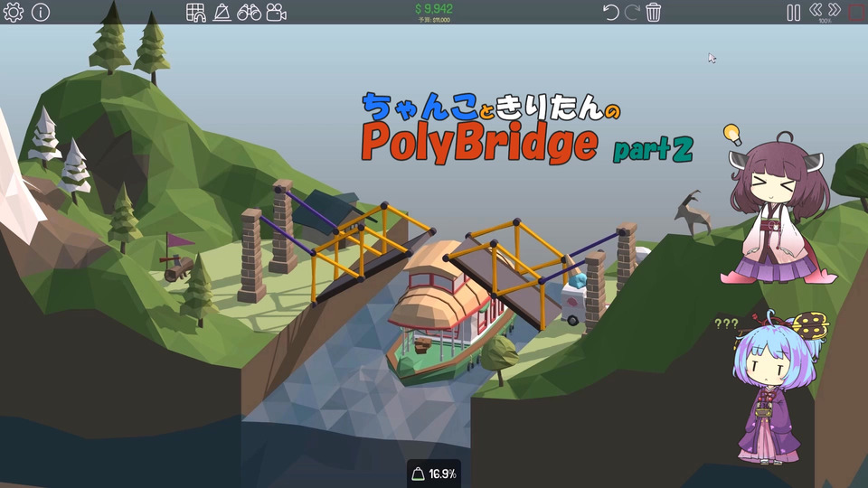
Task: Undo the last action
Action: coord(610,12)
